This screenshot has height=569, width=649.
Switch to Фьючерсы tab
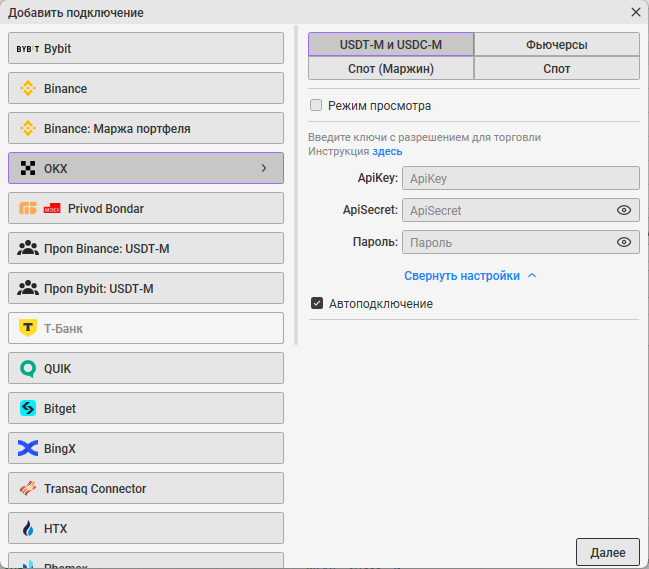(x=557, y=44)
